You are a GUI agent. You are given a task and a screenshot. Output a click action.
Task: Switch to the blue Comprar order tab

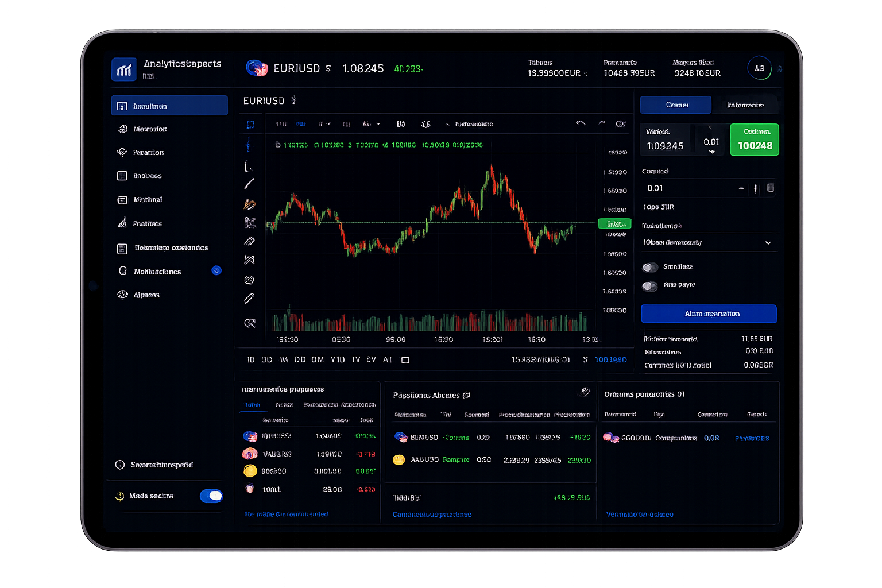tap(676, 105)
